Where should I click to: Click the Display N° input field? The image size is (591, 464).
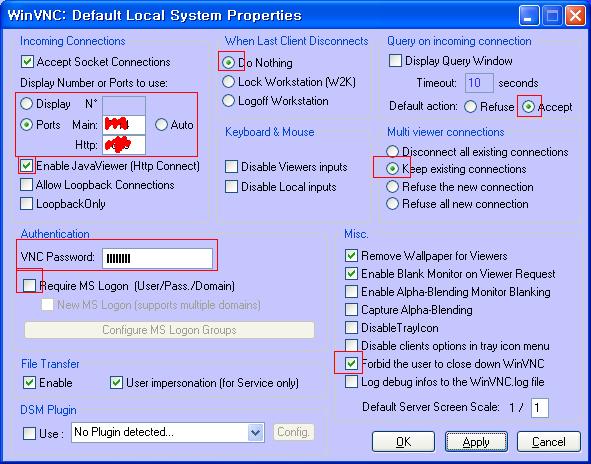pyautogui.click(x=124, y=106)
